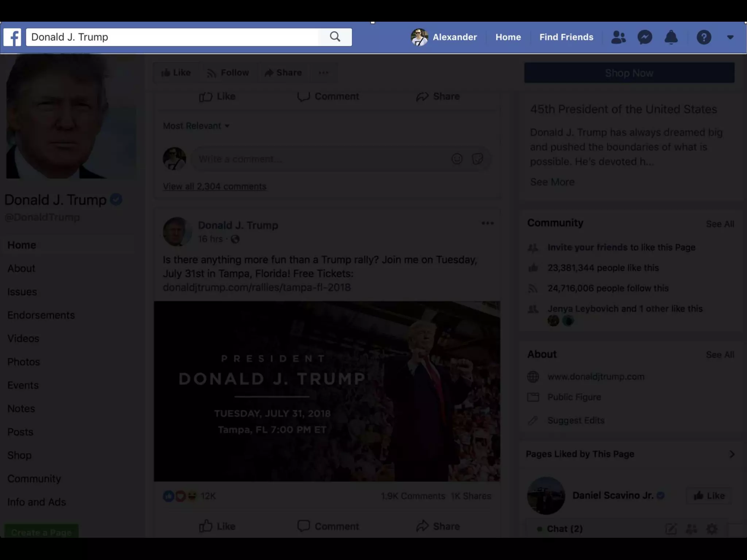The image size is (747, 560).
Task: Comment on the upper post
Action: click(328, 96)
